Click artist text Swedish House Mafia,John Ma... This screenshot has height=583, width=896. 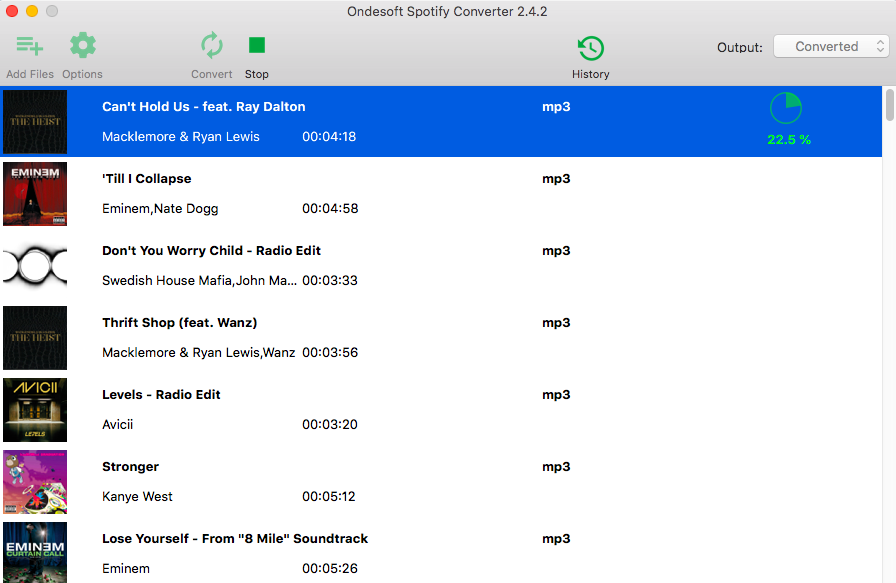(199, 281)
